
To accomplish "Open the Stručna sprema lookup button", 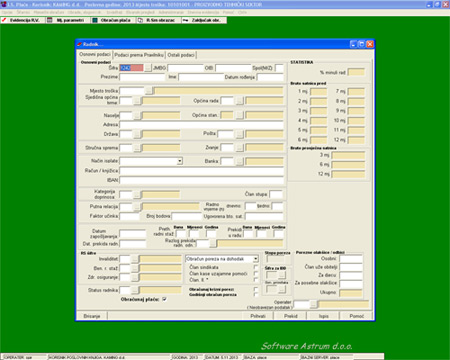I will coord(137,147).
